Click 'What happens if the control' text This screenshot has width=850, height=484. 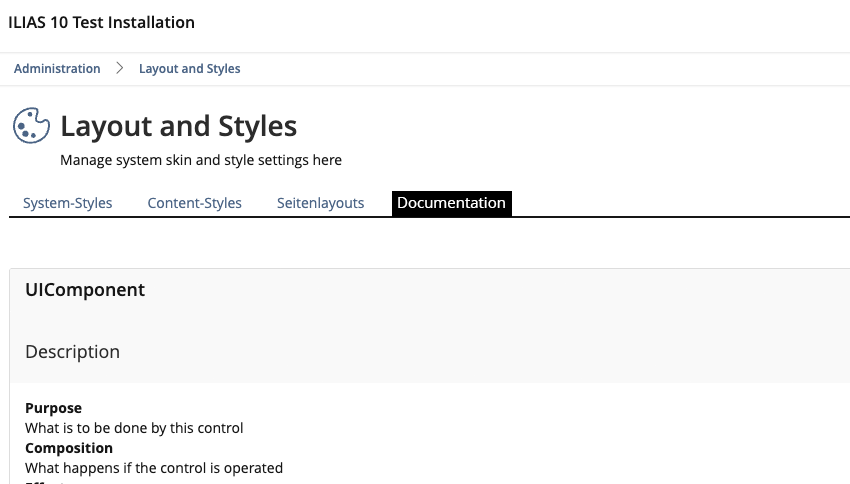coord(154,468)
